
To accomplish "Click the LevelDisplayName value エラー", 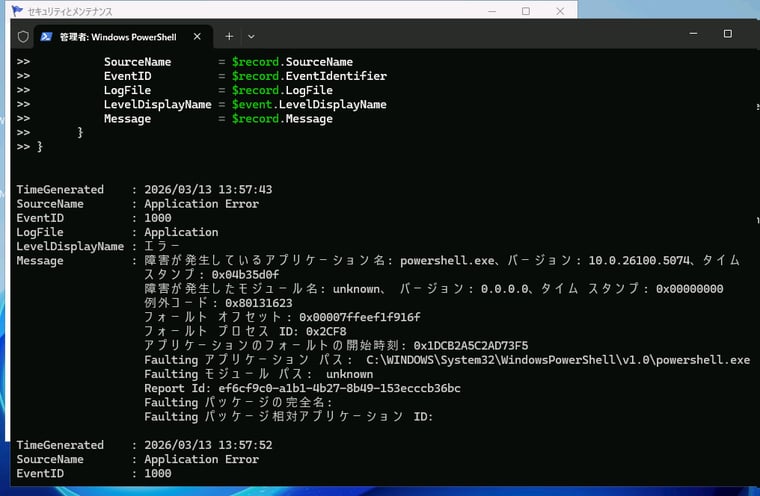I will coord(162,246).
